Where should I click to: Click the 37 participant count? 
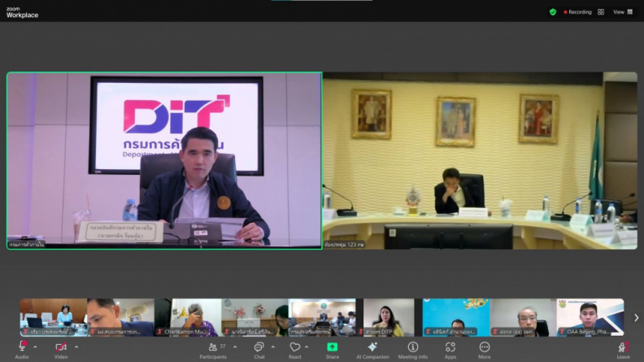(223, 347)
